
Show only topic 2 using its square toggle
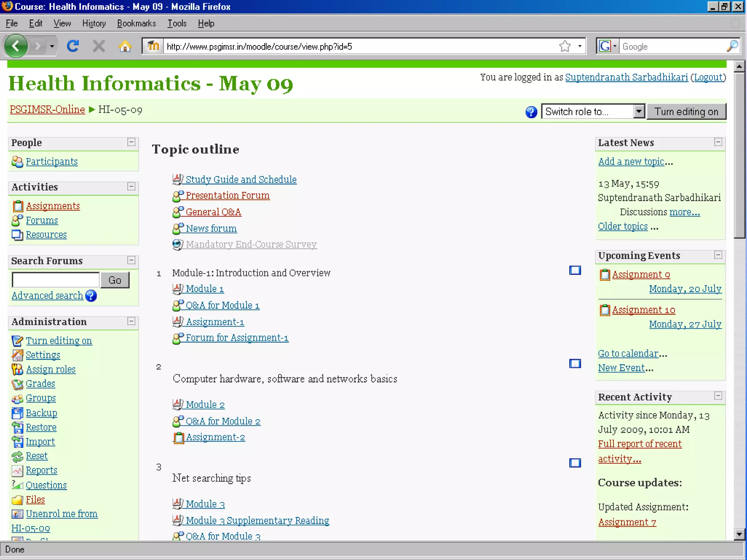pyautogui.click(x=575, y=363)
